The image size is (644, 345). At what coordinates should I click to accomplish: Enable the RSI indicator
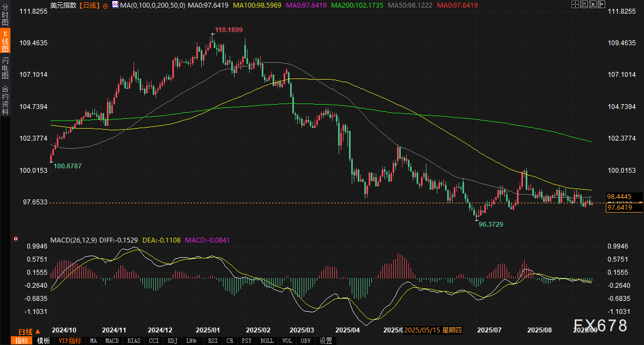click(x=212, y=341)
